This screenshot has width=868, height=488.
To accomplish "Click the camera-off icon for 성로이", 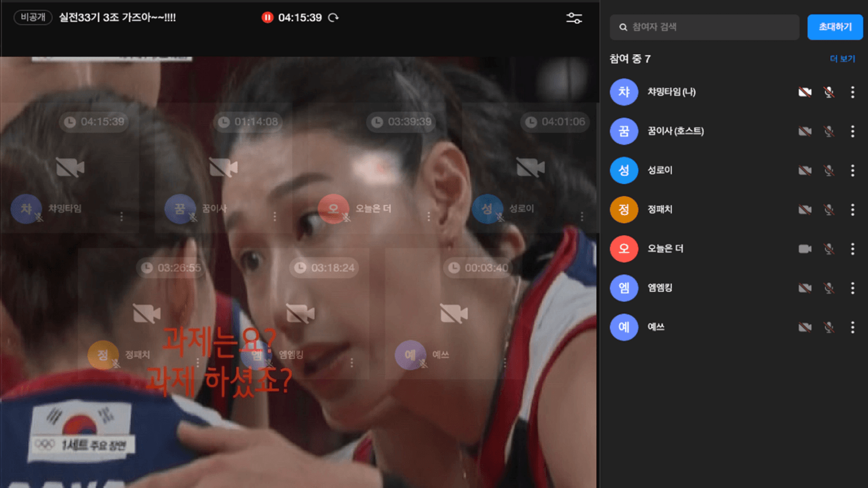I will pos(805,170).
